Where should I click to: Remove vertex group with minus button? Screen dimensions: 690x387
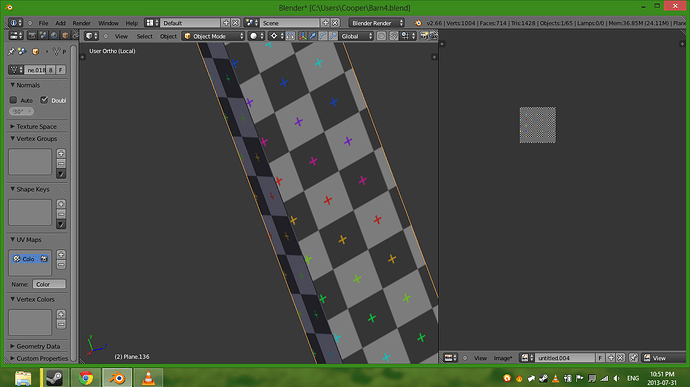[61, 163]
